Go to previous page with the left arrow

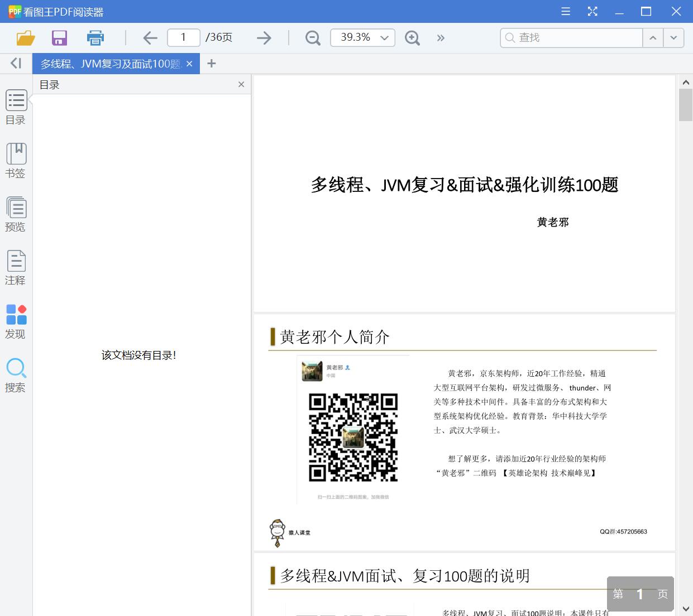[x=150, y=38]
